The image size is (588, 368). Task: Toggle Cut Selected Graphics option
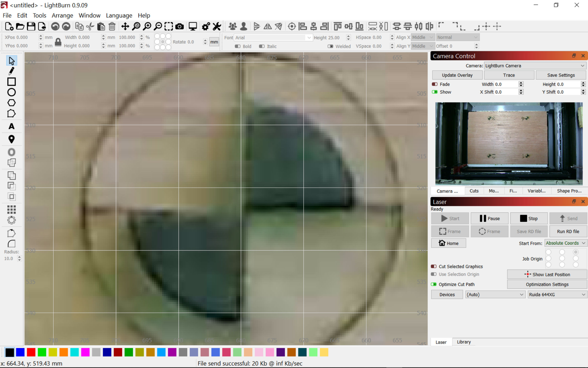(x=434, y=266)
